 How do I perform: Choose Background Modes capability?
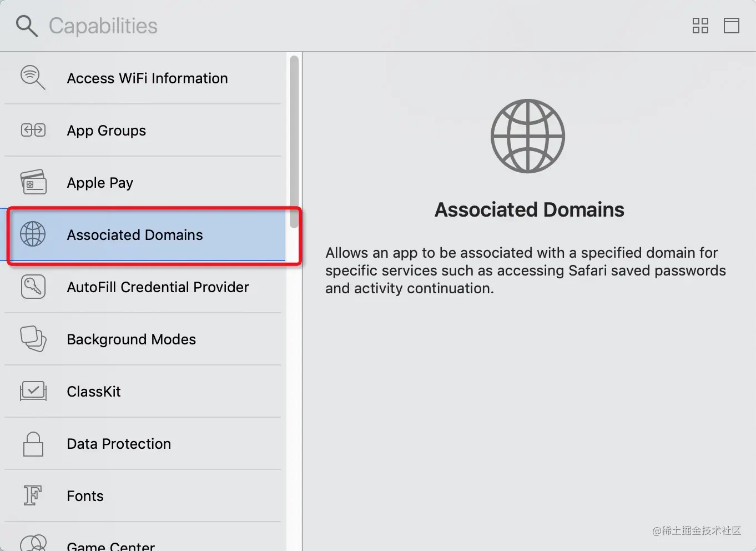(131, 339)
